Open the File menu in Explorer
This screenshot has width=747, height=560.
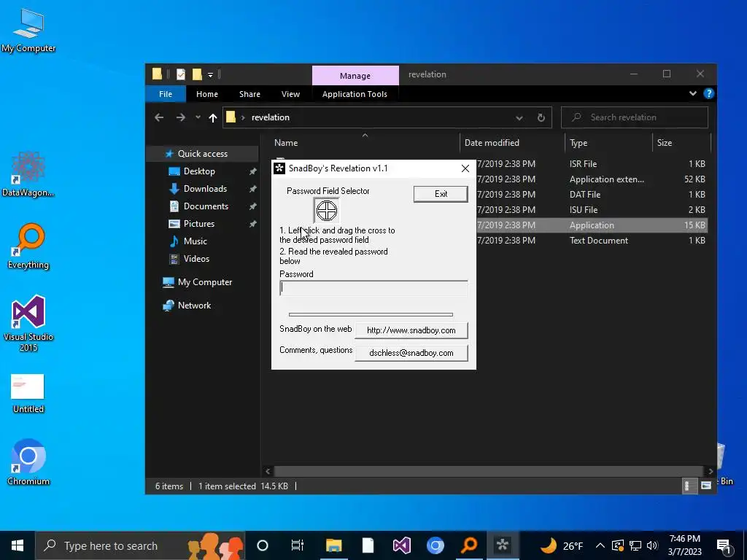pos(166,94)
